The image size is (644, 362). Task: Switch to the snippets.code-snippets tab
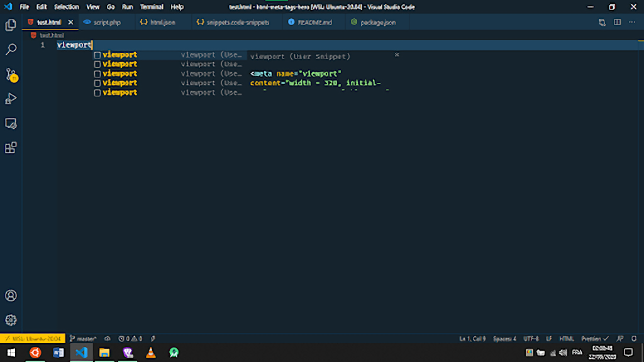(237, 22)
